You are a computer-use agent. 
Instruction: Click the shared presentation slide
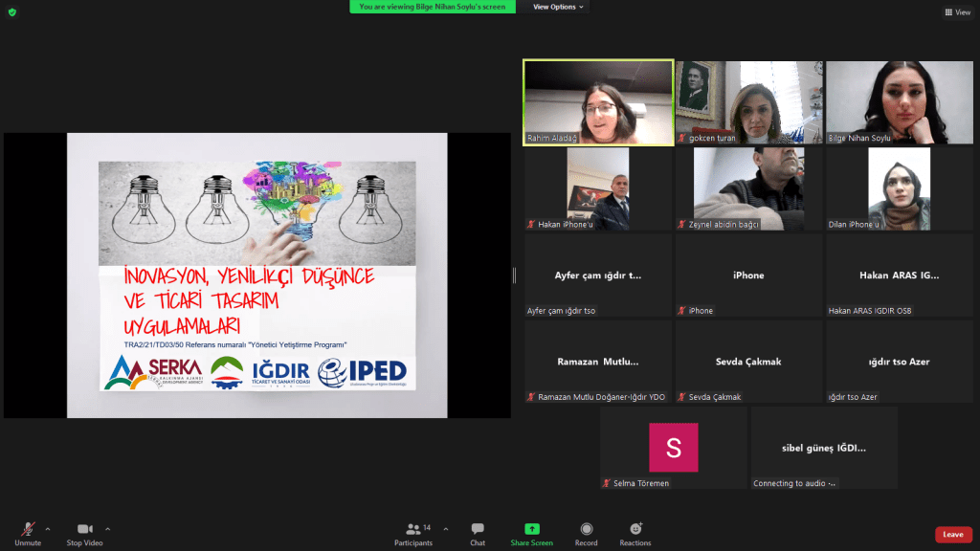tap(256, 275)
